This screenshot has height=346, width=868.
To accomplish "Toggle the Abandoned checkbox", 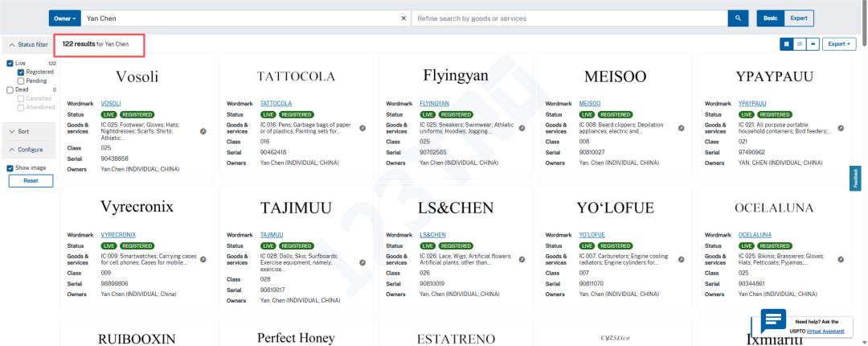I will point(20,107).
